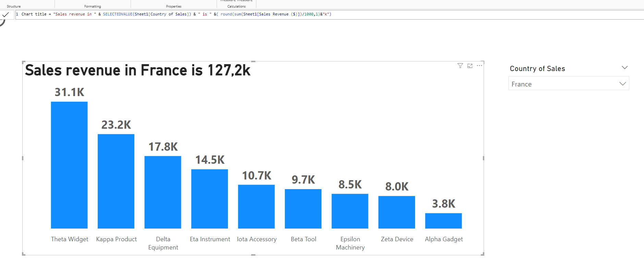The image size is (644, 267).
Task: Select the Eta Instrument bar
Action: coord(209,199)
